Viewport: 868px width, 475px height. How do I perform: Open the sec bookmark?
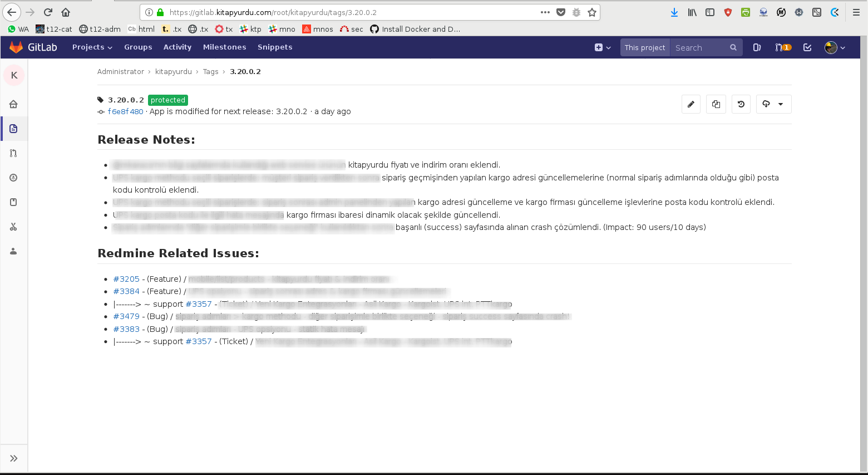[x=352, y=29]
